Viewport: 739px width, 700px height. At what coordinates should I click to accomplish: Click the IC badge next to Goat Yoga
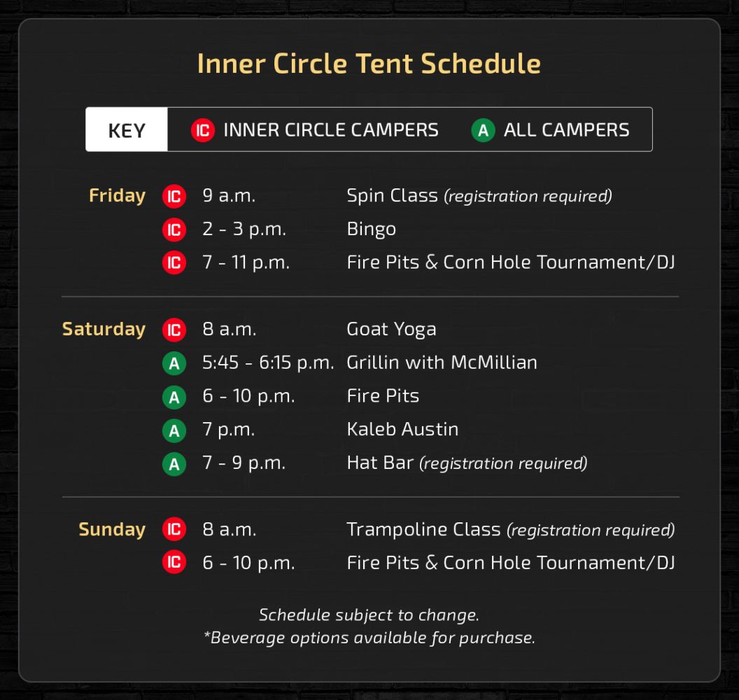[174, 330]
